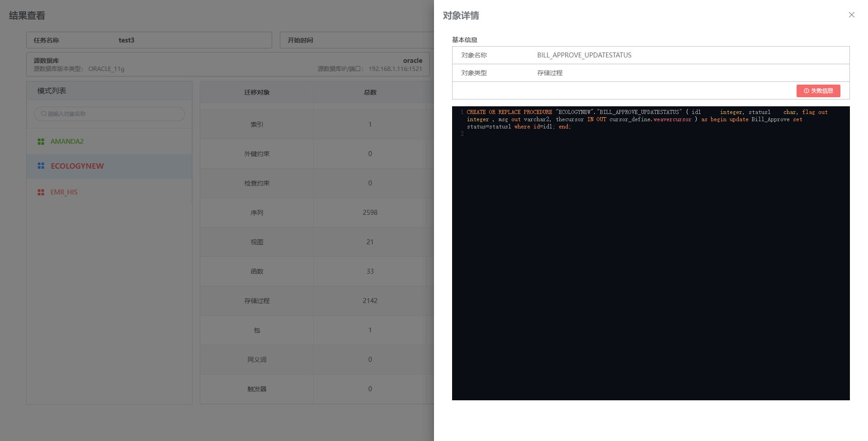Select EMR_HIS schema entry
Screen dimensions: 868x441
point(64,192)
